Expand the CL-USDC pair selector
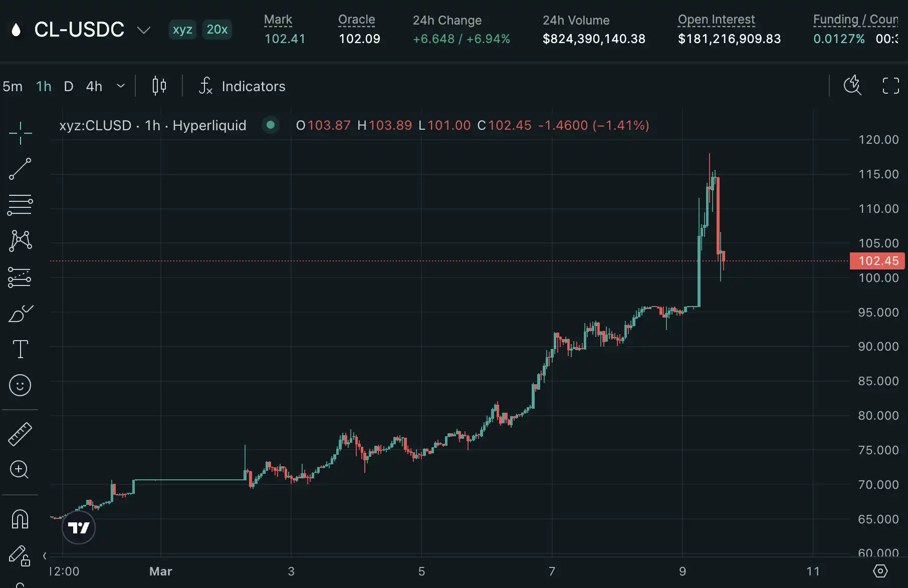 144,30
